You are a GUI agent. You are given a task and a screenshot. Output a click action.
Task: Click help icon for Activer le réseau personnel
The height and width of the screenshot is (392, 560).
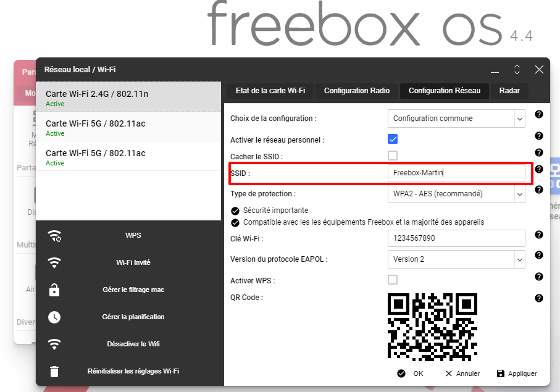click(539, 136)
